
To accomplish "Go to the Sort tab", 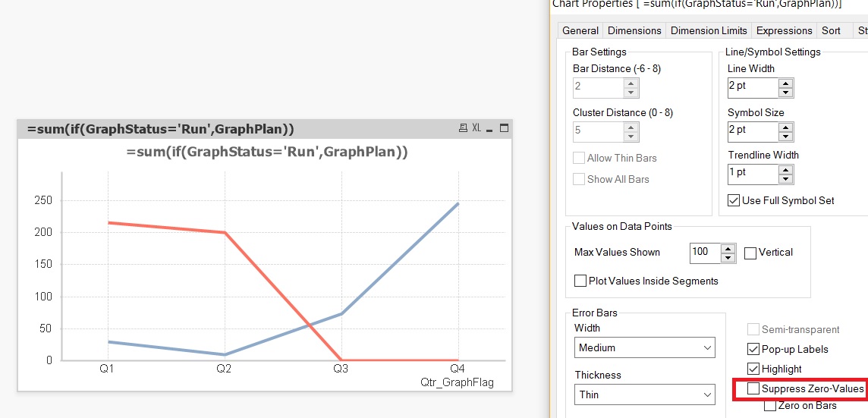I will pos(831,30).
